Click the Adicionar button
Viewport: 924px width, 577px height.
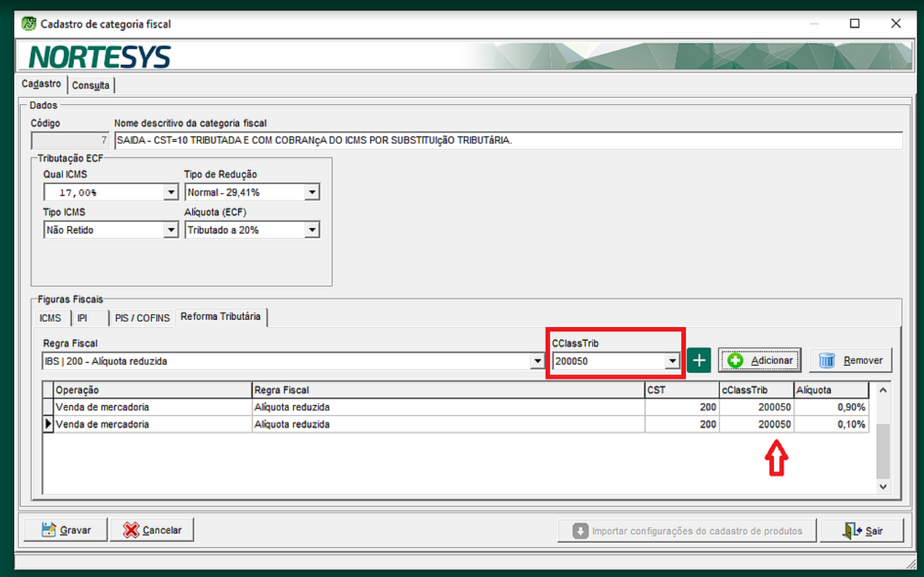point(759,360)
